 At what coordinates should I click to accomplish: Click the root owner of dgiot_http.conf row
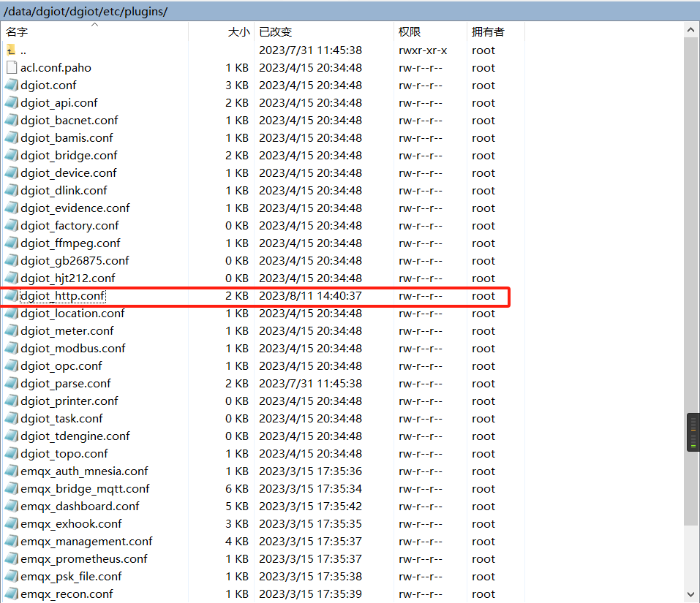click(483, 296)
